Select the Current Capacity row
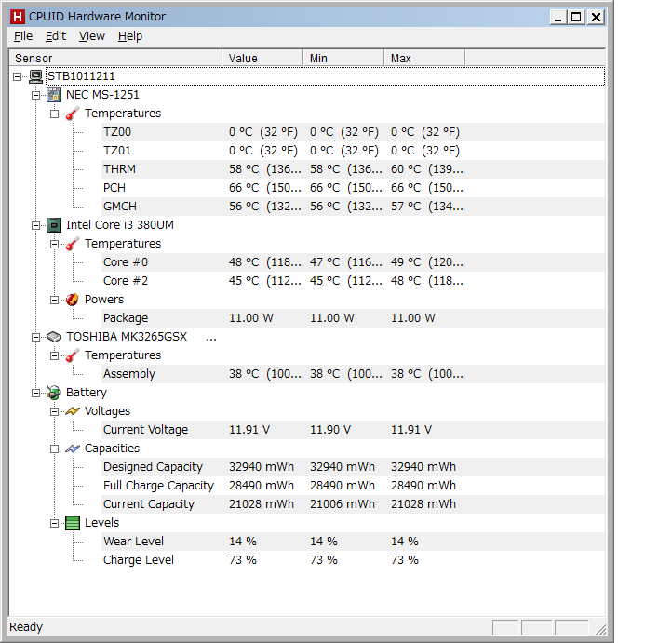The width and height of the screenshot is (672, 643). click(353, 504)
